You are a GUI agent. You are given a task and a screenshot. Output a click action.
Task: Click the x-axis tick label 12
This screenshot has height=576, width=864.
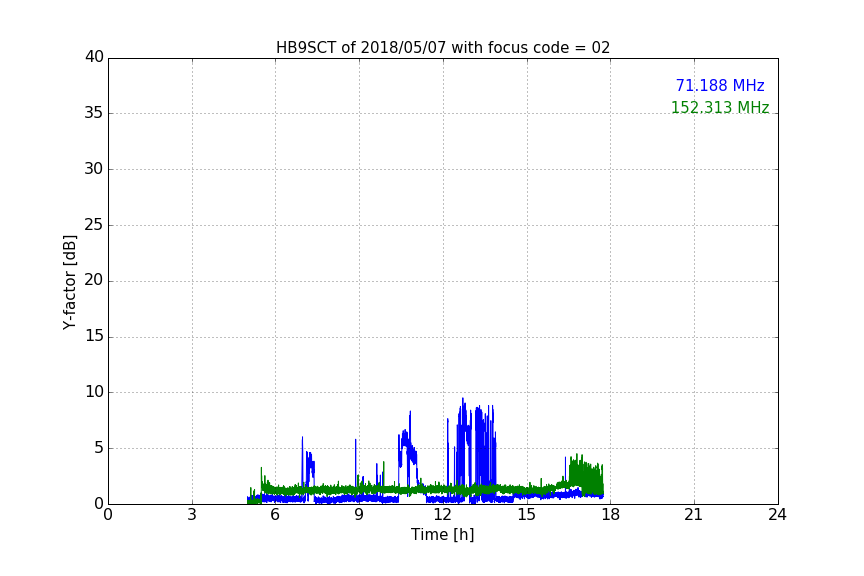click(442, 515)
